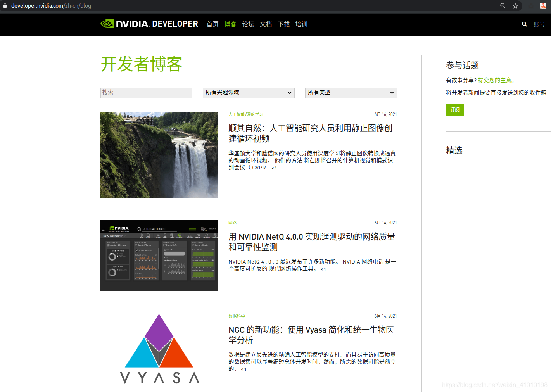Open the NGC 的新功能 Vyasa article title
551x392 pixels.
(x=311, y=335)
